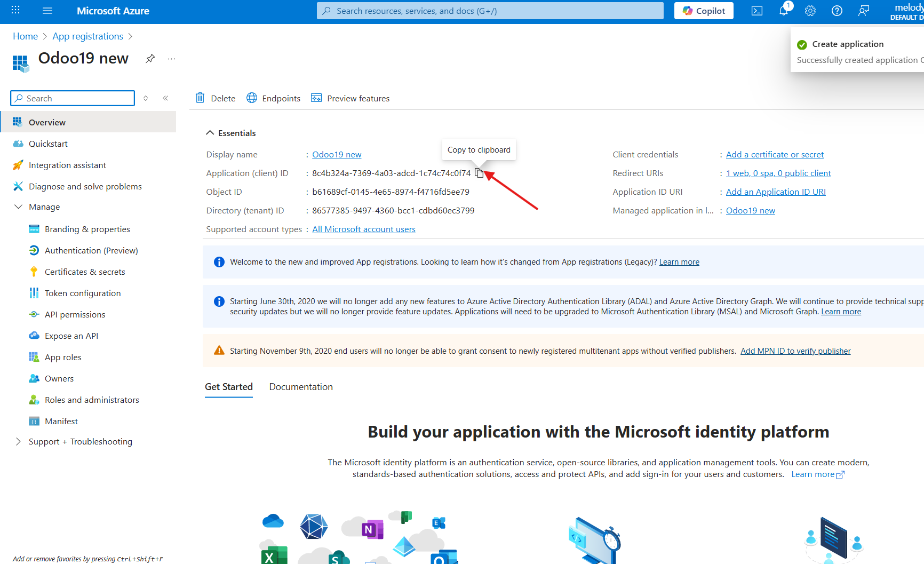Open portal settings gear
Image resolution: width=924 pixels, height=564 pixels.
(x=810, y=11)
